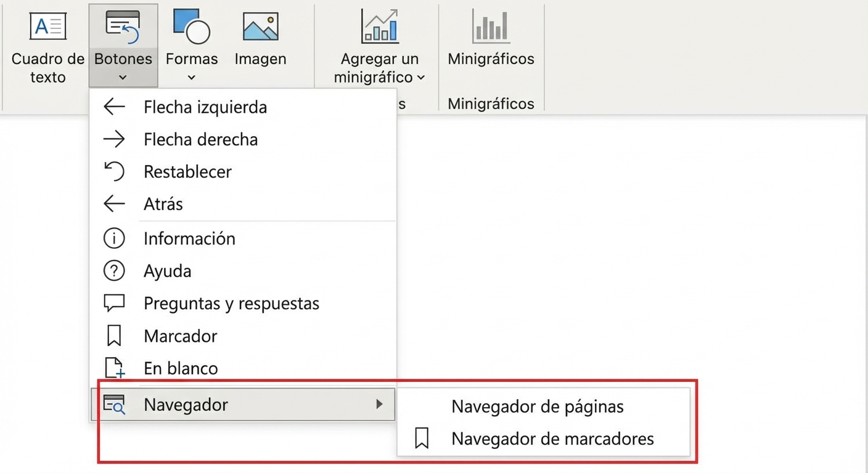This screenshot has height=473, width=868.
Task: Click the question mark icon beside Ayuda
Action: click(x=114, y=270)
